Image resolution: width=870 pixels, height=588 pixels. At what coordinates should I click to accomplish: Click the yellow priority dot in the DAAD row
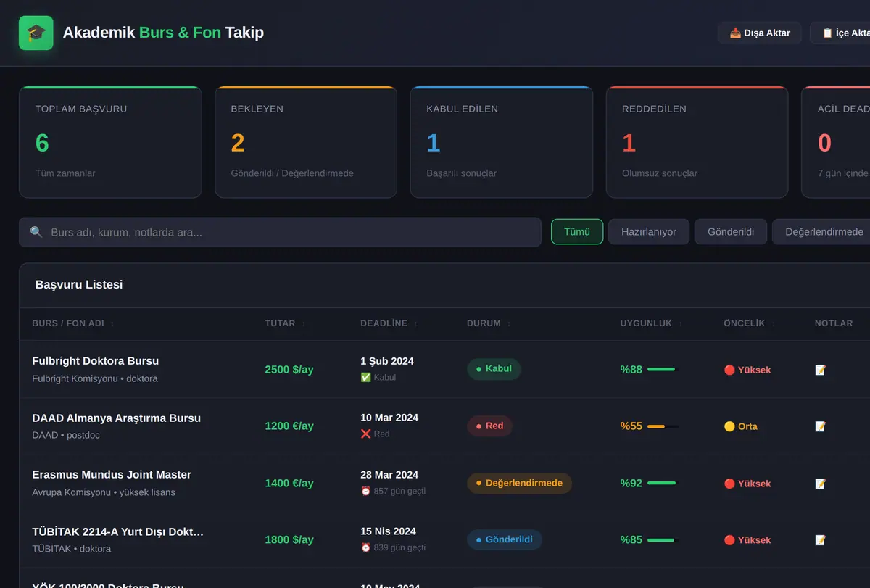pos(729,426)
